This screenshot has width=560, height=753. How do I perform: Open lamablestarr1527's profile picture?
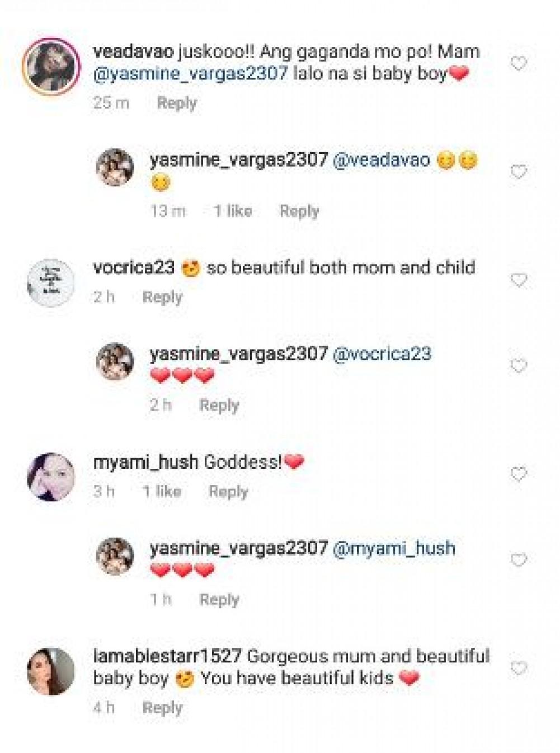(x=51, y=671)
